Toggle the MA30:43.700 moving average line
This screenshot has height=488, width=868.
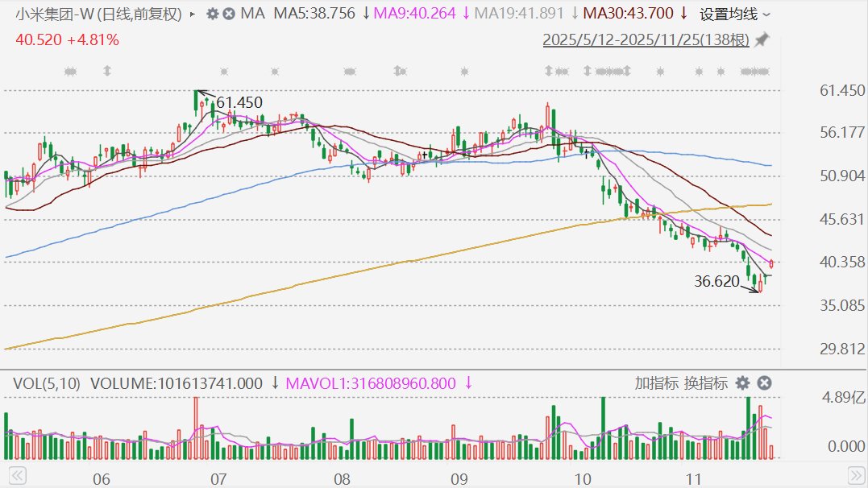(x=627, y=14)
